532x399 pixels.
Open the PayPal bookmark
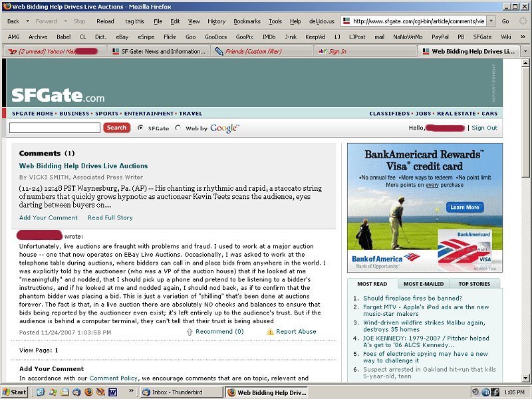pos(440,37)
